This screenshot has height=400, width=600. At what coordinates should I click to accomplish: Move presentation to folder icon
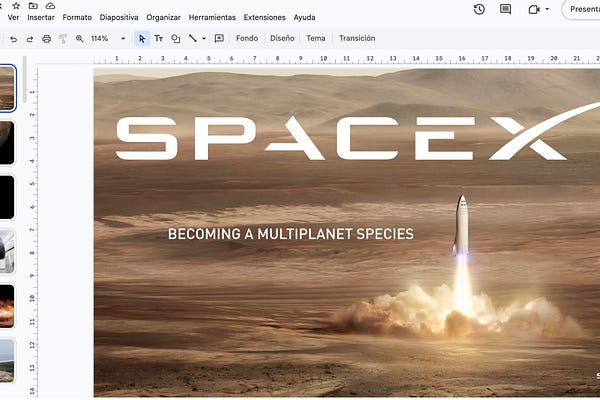tap(33, 5)
